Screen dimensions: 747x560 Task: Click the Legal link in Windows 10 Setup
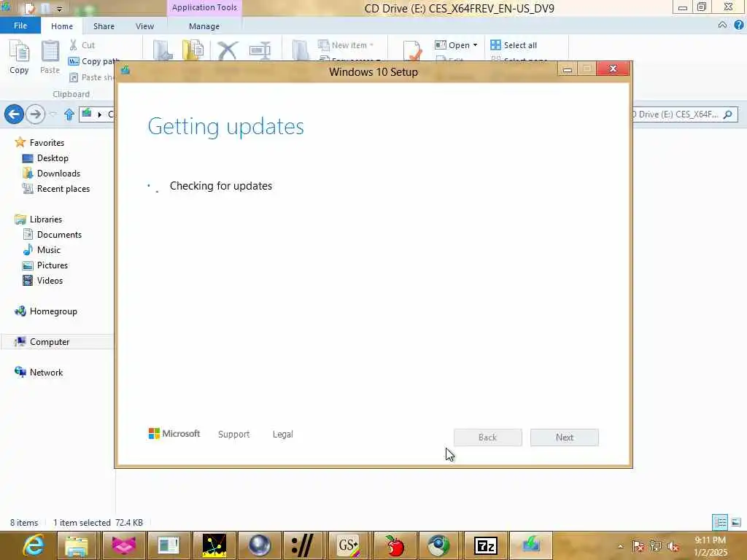click(x=282, y=435)
